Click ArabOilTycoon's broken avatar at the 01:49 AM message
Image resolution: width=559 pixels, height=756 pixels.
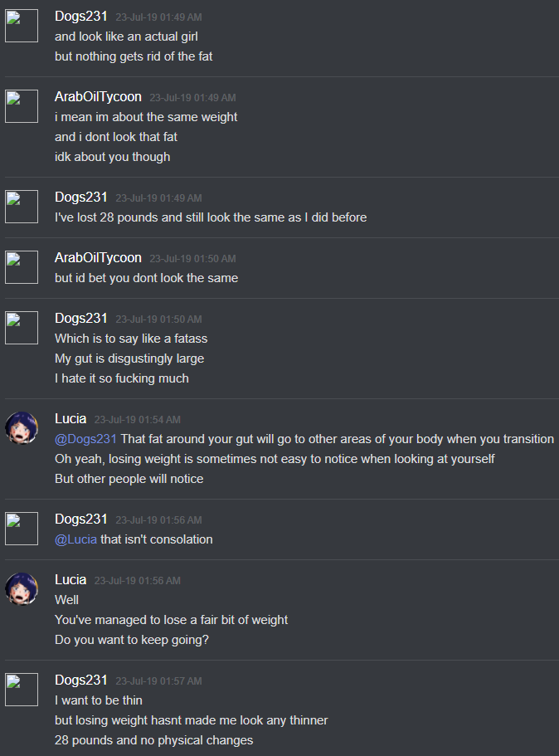tap(22, 106)
